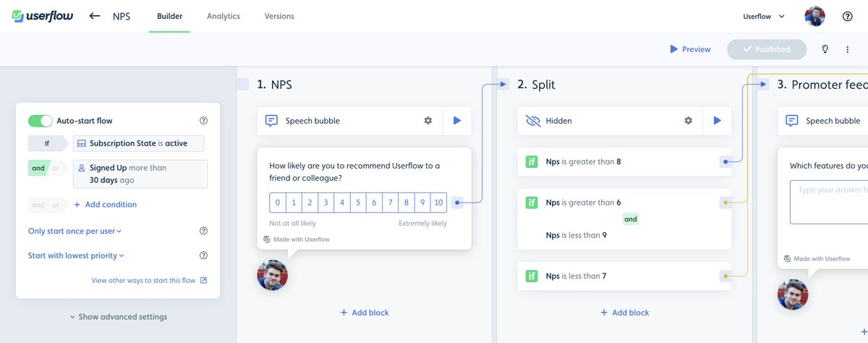Select NPS score 3
Image resolution: width=868 pixels, height=343 pixels.
326,203
